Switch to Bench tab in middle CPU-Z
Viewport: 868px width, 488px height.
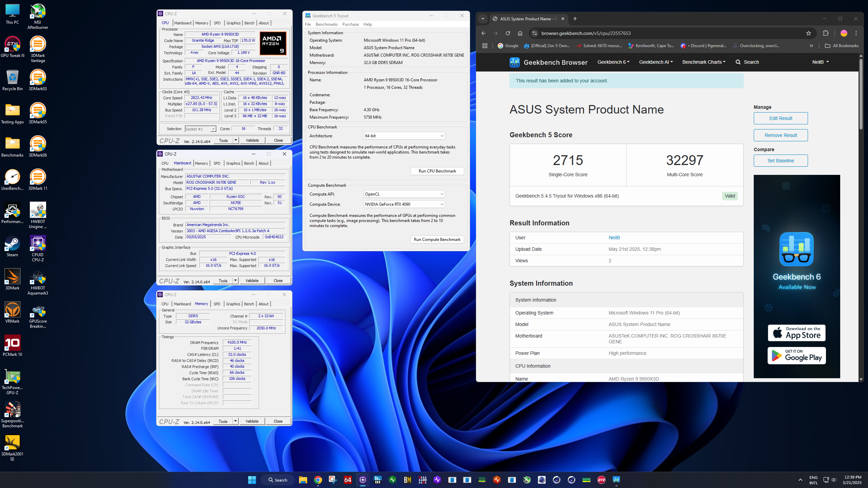(249, 163)
